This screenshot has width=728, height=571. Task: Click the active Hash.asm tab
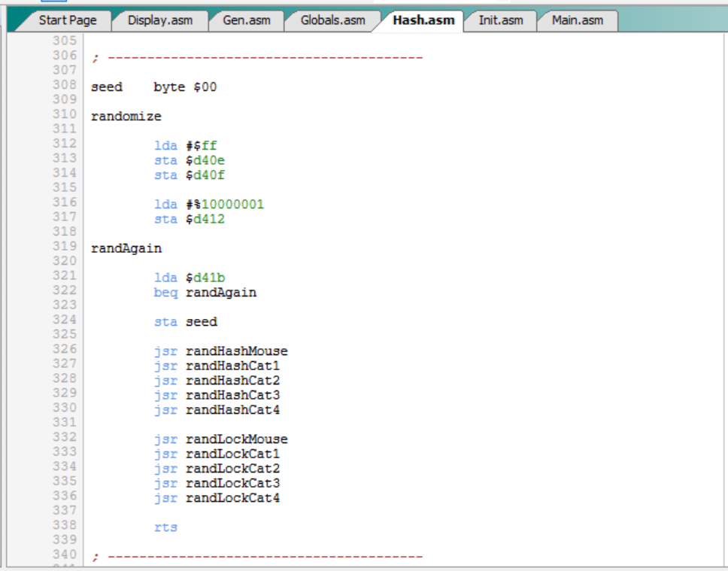[x=423, y=20]
